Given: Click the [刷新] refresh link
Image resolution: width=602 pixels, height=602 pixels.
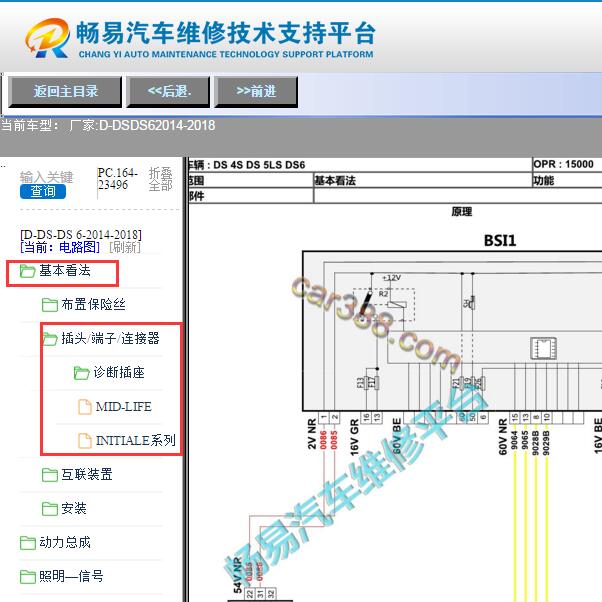Looking at the screenshot, I should (x=125, y=247).
